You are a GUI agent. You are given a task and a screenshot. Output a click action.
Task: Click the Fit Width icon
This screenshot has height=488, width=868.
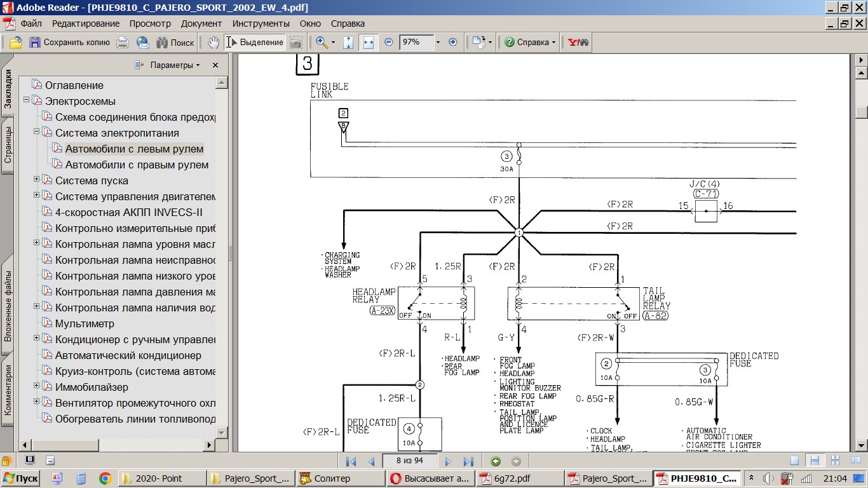tap(369, 43)
